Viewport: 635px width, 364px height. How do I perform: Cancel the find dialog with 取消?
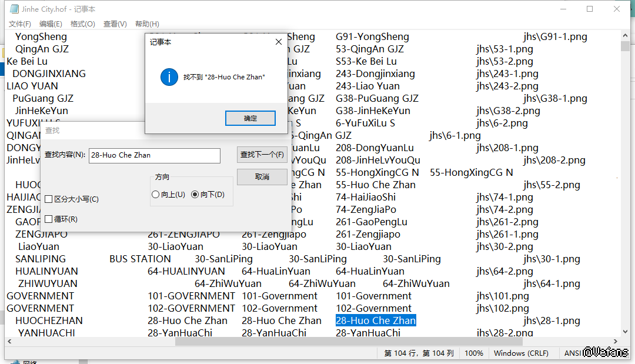point(262,177)
